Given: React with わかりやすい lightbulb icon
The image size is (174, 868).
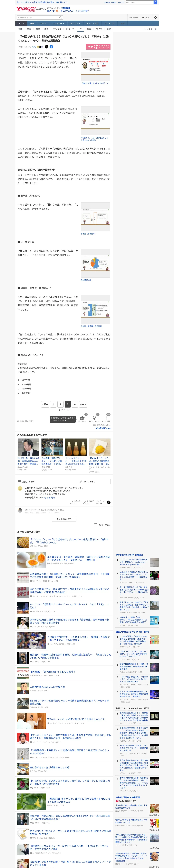Looking at the screenshot, I should click(94, 418).
